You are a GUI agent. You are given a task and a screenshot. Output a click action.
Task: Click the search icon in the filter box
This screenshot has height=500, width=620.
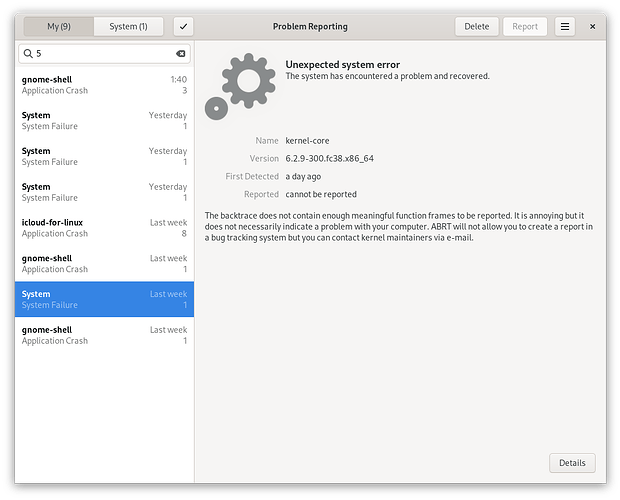(28, 53)
